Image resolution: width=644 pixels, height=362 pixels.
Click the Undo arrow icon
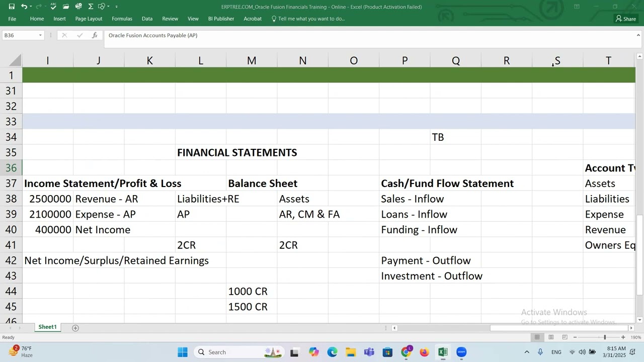click(24, 7)
